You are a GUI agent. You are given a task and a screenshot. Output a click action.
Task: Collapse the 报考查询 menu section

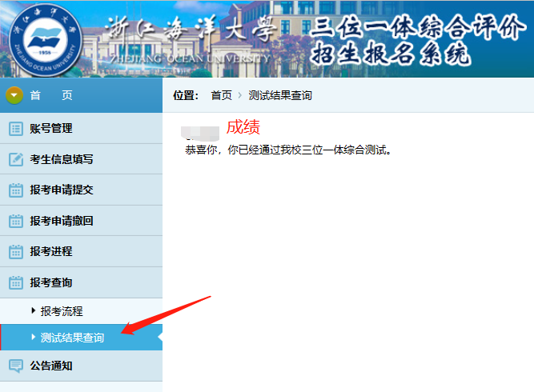point(50,282)
